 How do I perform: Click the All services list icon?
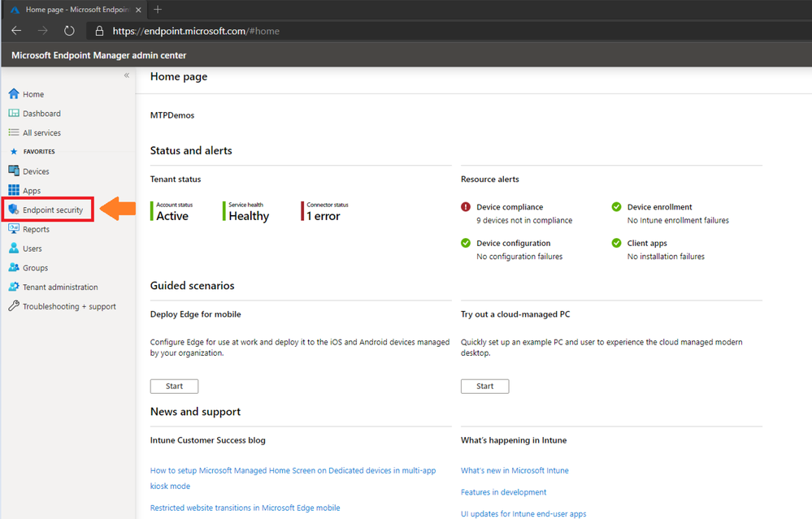(14, 132)
